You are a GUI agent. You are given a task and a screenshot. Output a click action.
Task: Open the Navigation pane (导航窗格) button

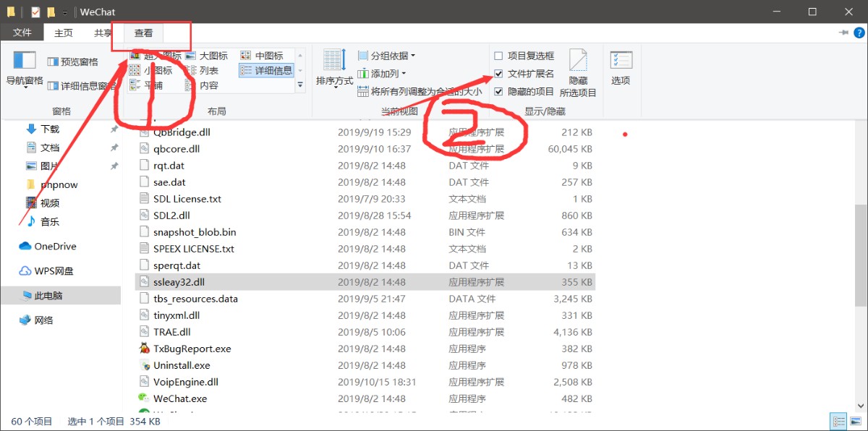pos(25,68)
